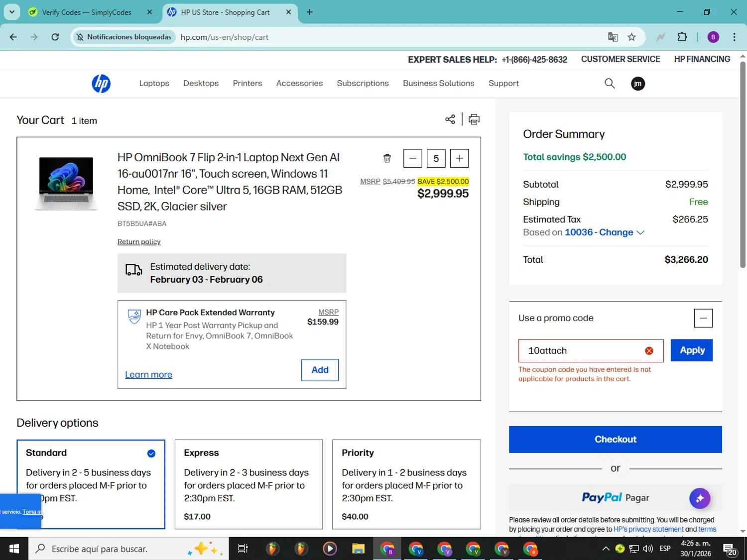Open the Business Solutions menu
This screenshot has height=560, width=747.
pyautogui.click(x=439, y=84)
